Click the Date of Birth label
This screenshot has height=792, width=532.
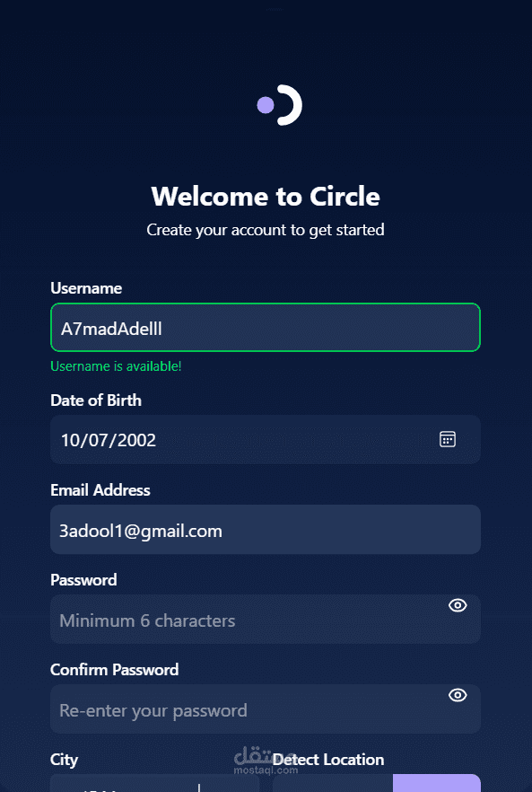96,400
